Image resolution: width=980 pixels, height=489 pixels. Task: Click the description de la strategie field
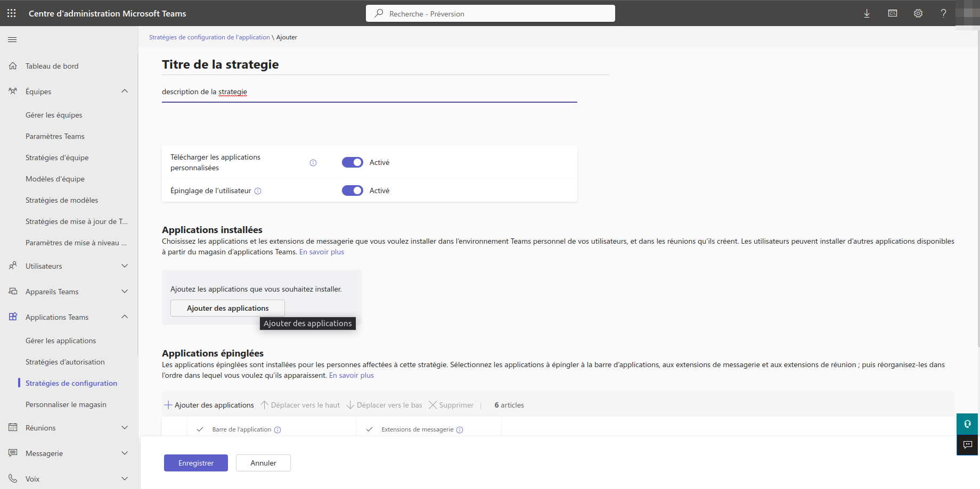pyautogui.click(x=369, y=92)
